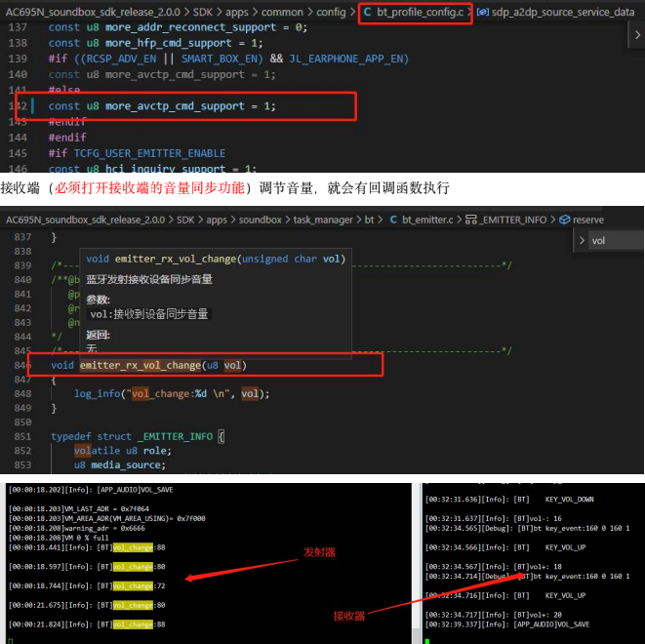
Task: Click line number 851 in the gutter
Action: pyautogui.click(x=22, y=436)
